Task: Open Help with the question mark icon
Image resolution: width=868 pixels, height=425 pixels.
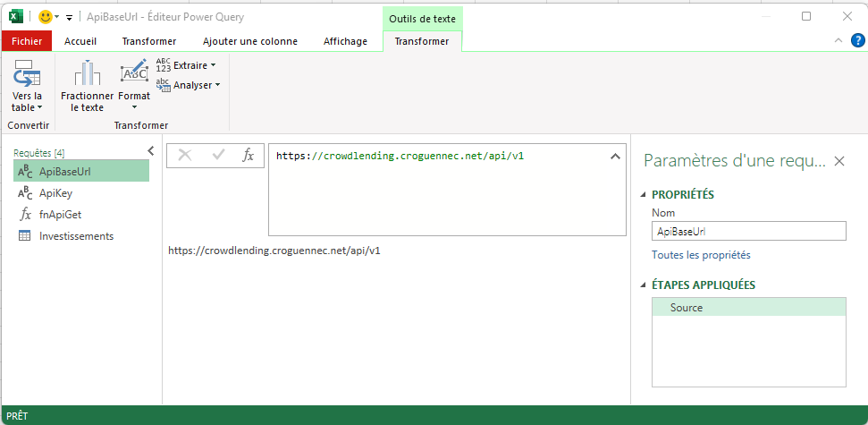Action: click(x=857, y=40)
